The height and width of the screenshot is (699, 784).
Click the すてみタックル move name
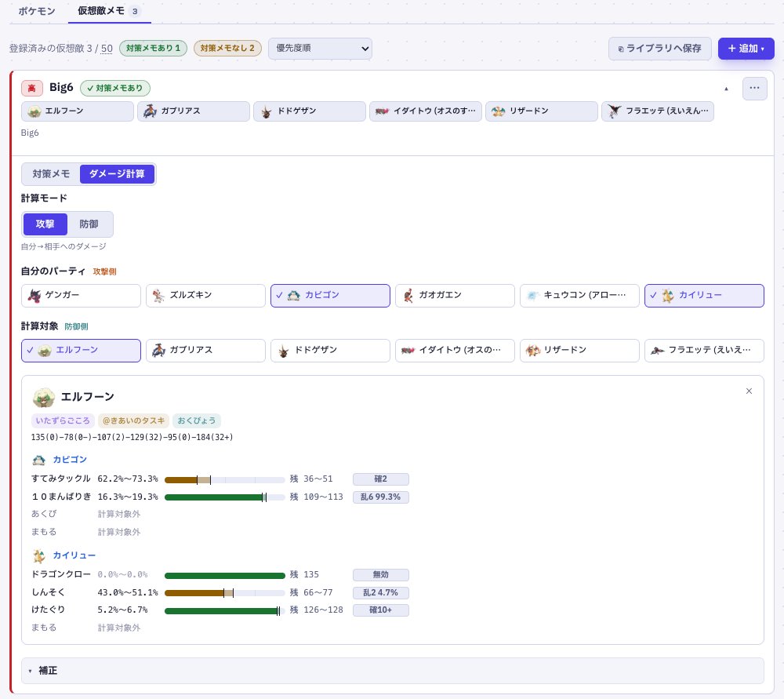(61, 479)
